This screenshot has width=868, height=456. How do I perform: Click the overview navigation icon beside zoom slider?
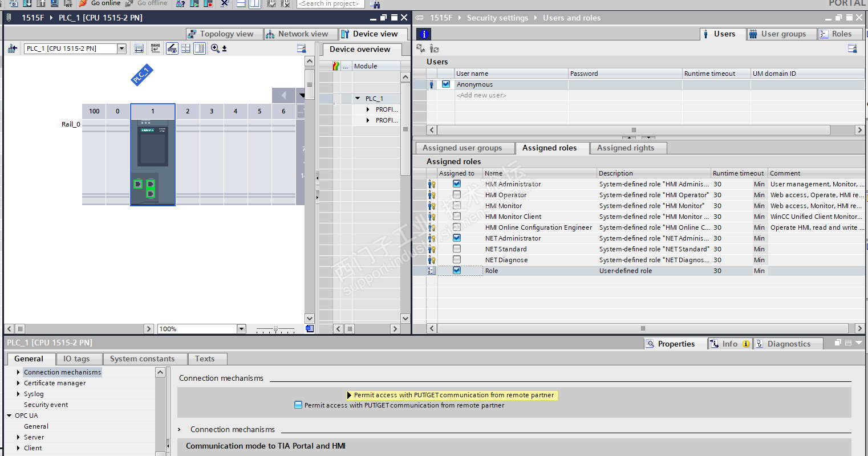point(310,328)
